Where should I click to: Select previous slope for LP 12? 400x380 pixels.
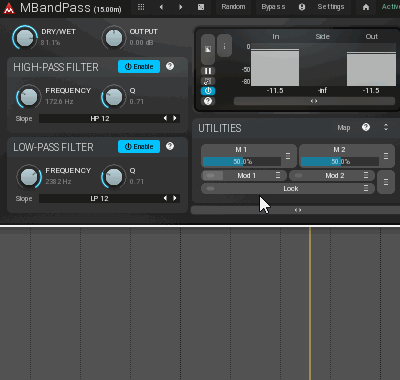165,199
